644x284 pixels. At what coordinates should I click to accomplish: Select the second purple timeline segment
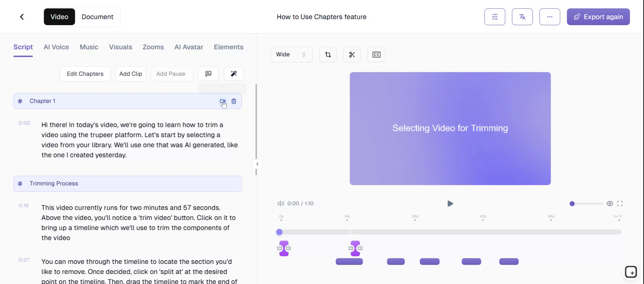click(396, 262)
